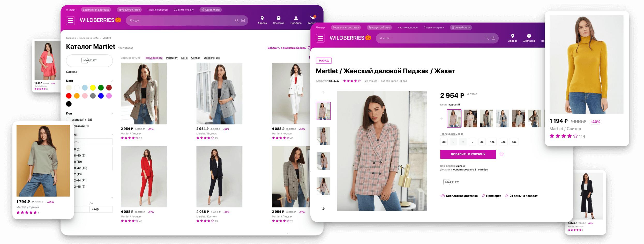Open Адреса pin icon in the catalog window
This screenshot has width=644, height=244.
point(262,18)
